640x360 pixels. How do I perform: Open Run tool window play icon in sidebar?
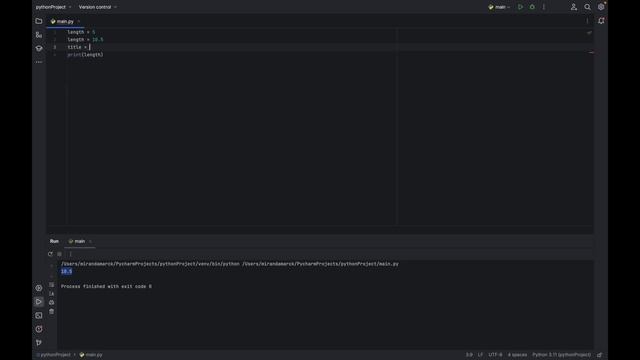click(x=39, y=302)
